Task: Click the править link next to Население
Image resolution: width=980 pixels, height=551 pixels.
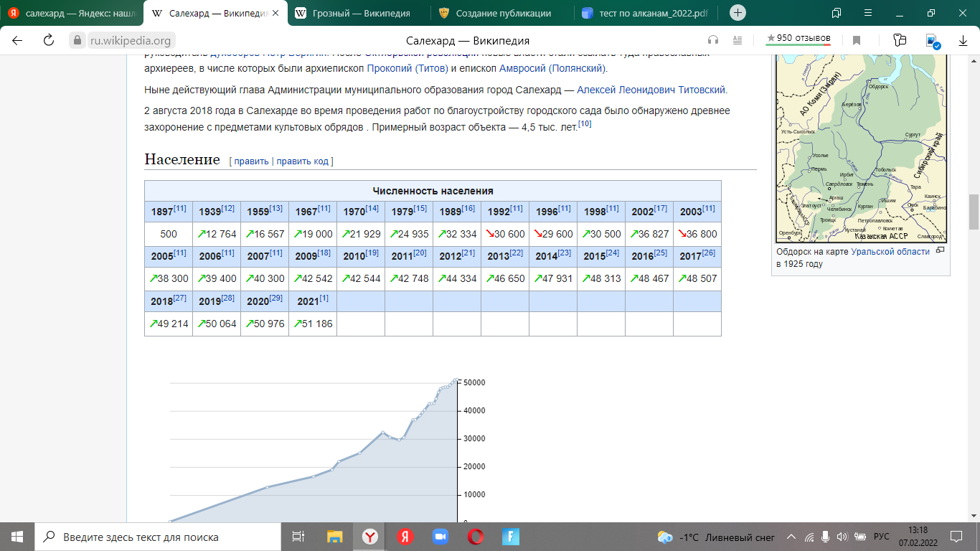Action: 251,161
